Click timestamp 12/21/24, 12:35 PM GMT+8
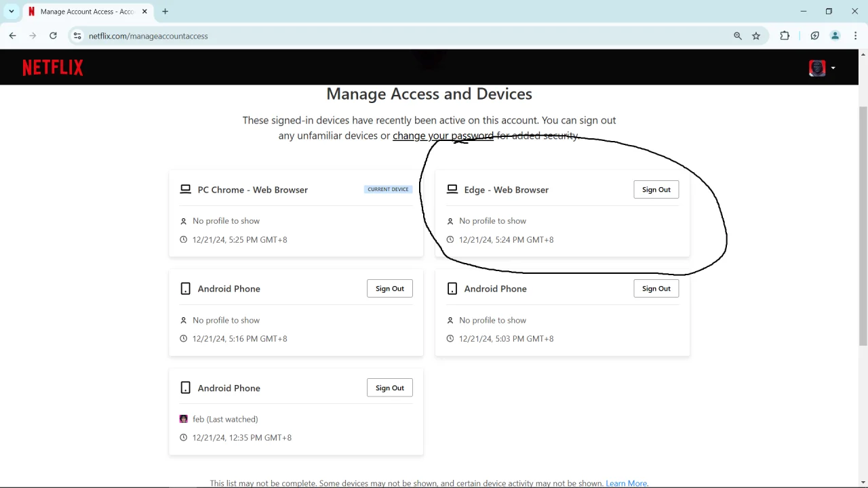Image resolution: width=868 pixels, height=488 pixels. (x=242, y=438)
